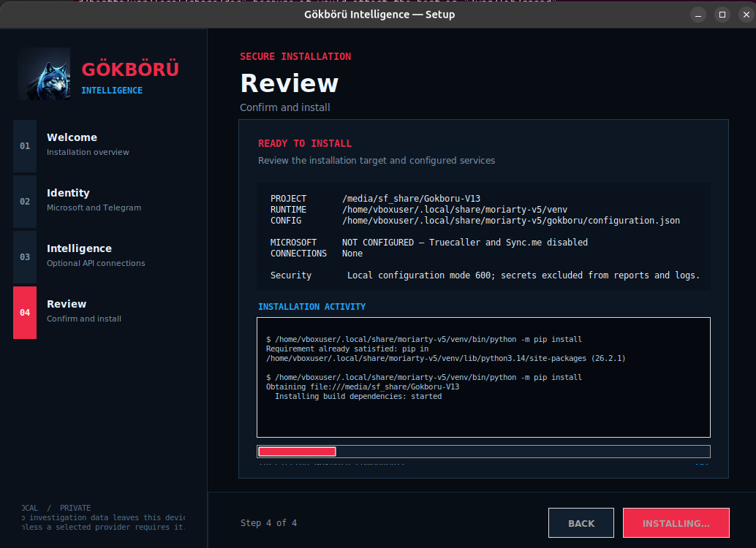The width and height of the screenshot is (756, 548).
Task: Click step number 02 badge
Action: coord(25,202)
